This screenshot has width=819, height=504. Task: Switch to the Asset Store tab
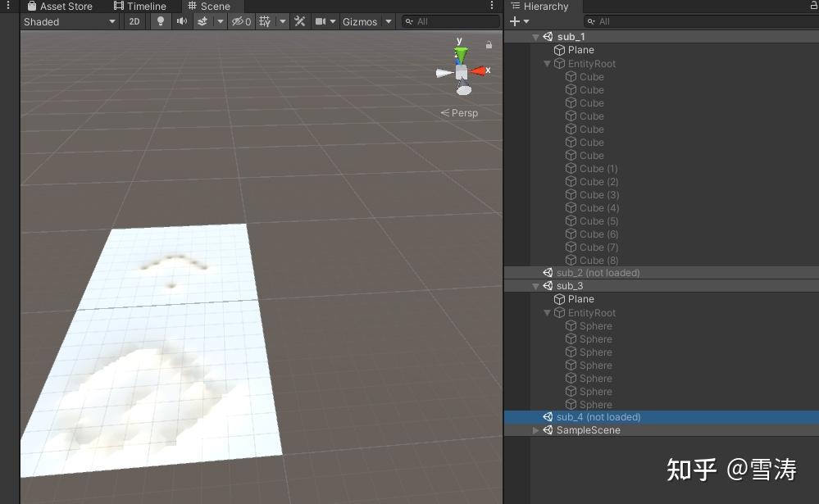60,7
